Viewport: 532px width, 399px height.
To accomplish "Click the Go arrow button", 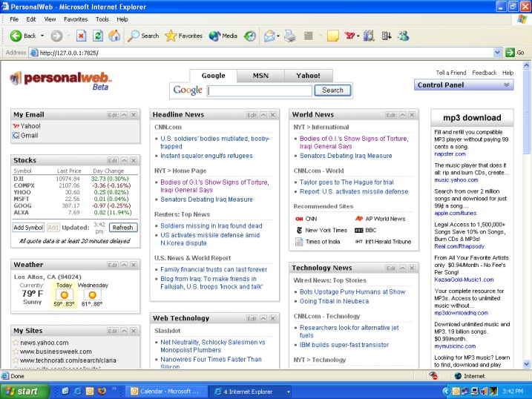I will pos(510,53).
